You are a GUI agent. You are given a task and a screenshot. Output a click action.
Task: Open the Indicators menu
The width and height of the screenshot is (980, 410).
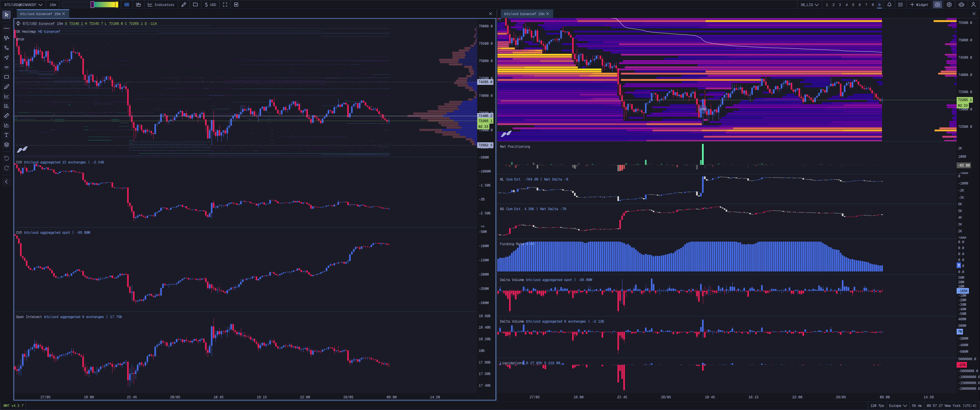point(161,5)
